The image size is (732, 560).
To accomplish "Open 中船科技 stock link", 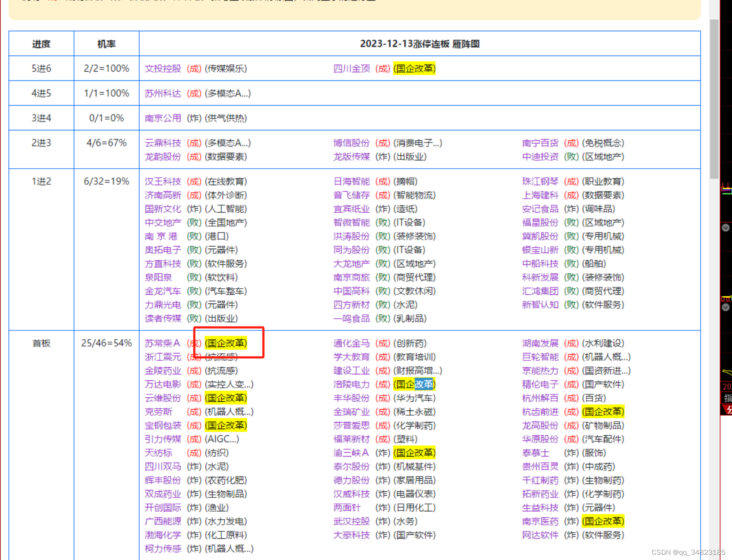I will pos(540,263).
